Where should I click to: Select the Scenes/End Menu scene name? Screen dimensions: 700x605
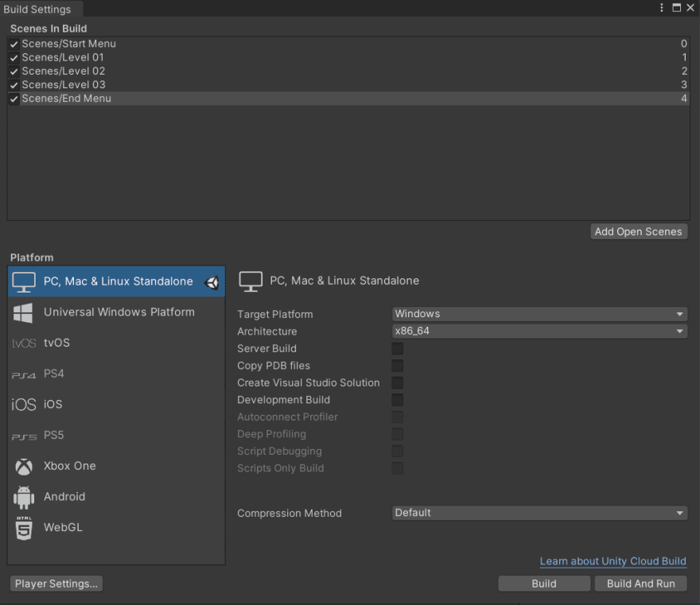(67, 99)
